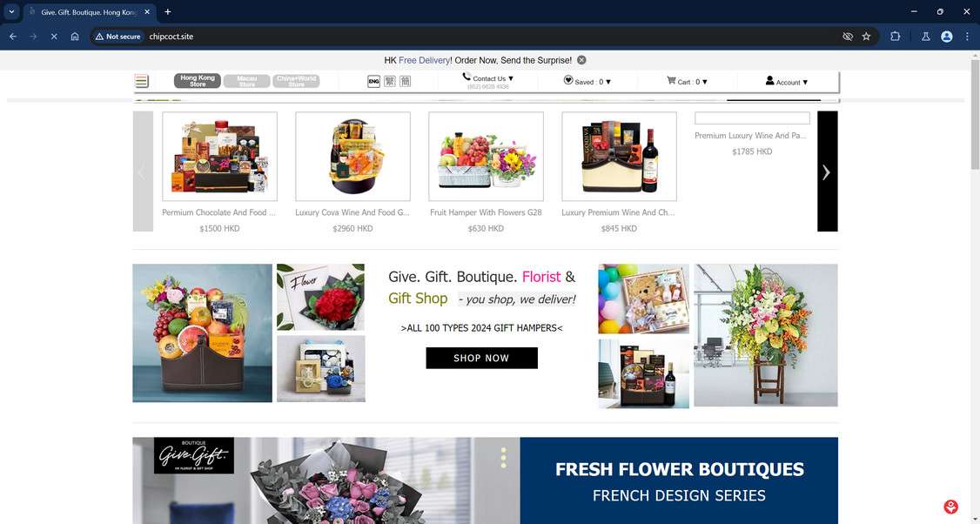Bookmark the page with the star icon

click(866, 37)
